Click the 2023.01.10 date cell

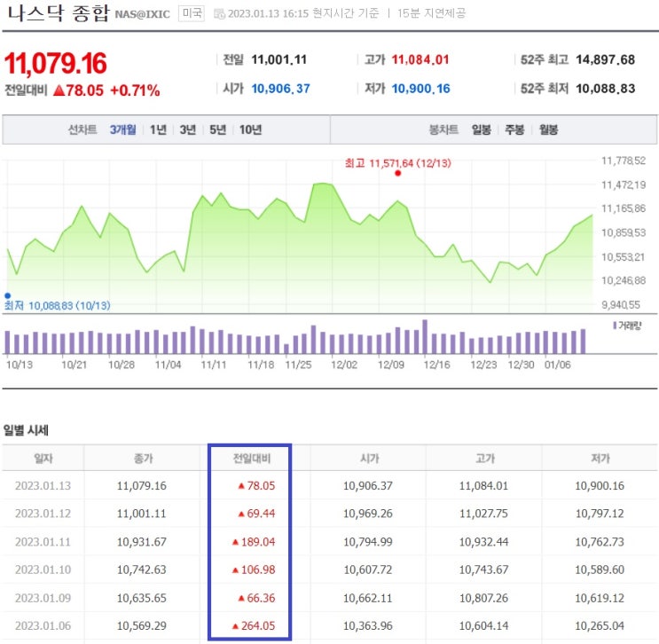click(x=43, y=569)
